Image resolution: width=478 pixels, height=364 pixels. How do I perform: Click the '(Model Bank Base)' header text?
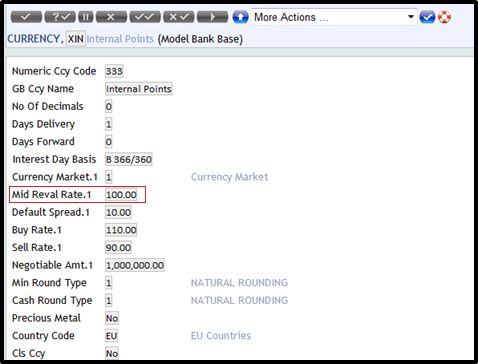pyautogui.click(x=200, y=39)
